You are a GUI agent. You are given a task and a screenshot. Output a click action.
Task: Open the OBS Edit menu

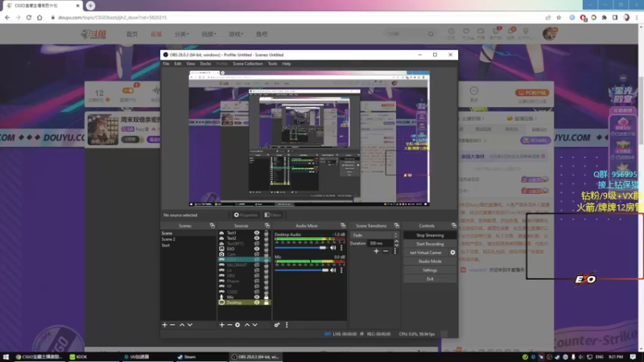tap(177, 64)
